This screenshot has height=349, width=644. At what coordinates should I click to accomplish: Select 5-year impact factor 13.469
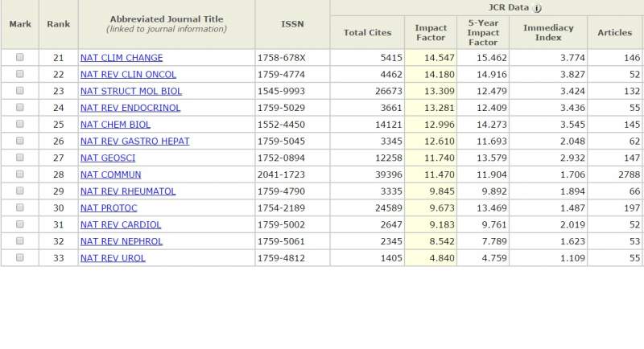point(492,208)
